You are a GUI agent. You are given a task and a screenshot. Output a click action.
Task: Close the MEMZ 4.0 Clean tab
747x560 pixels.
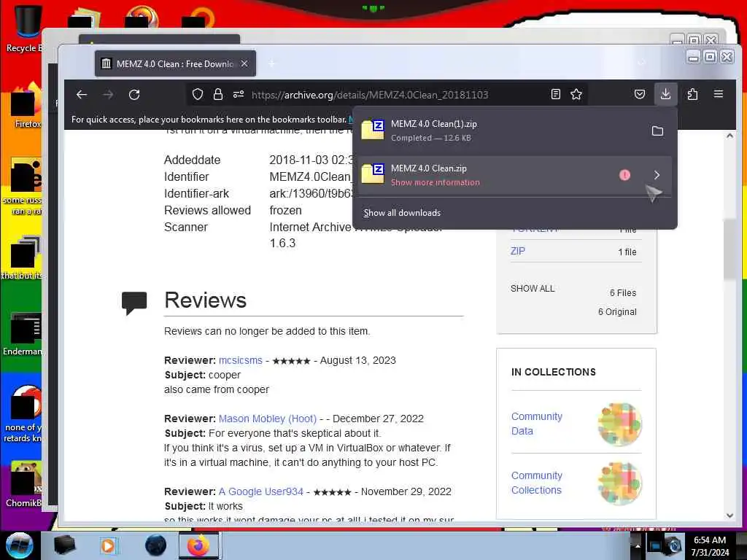pyautogui.click(x=244, y=63)
